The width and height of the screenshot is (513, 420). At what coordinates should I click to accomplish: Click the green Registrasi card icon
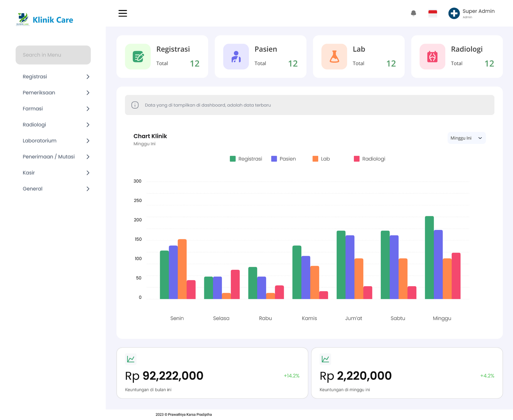click(138, 57)
